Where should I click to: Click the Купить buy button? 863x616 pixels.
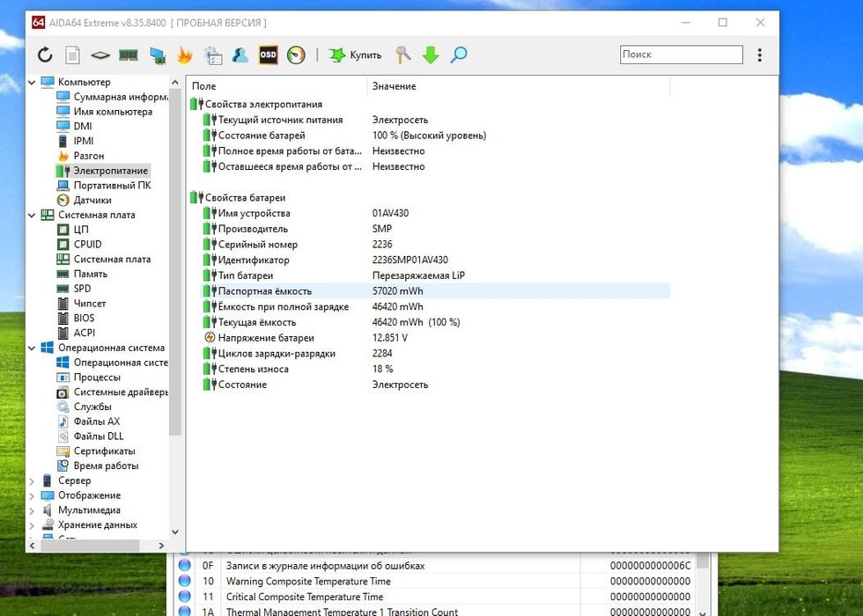click(355, 55)
